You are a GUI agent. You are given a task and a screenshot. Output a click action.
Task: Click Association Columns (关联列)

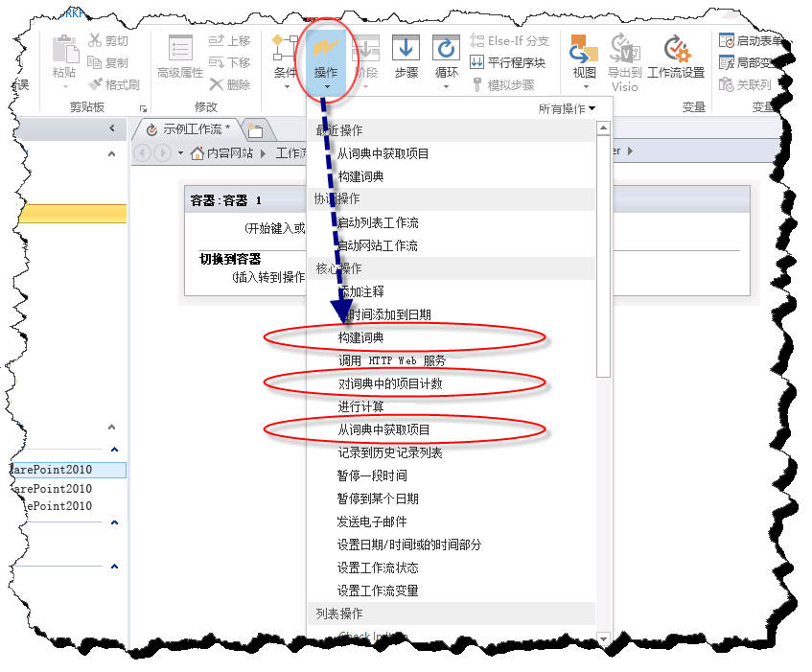pos(745,84)
